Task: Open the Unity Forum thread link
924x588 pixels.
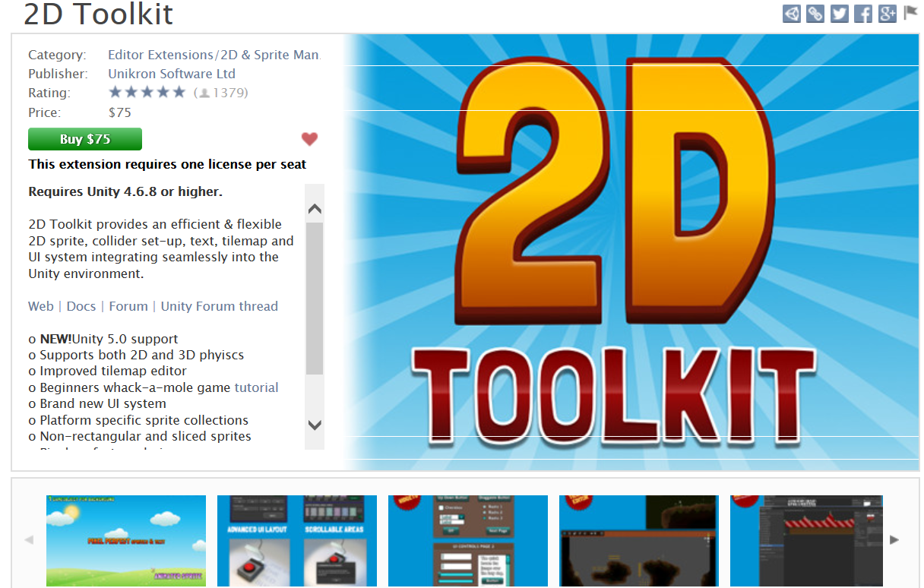Action: [x=220, y=306]
